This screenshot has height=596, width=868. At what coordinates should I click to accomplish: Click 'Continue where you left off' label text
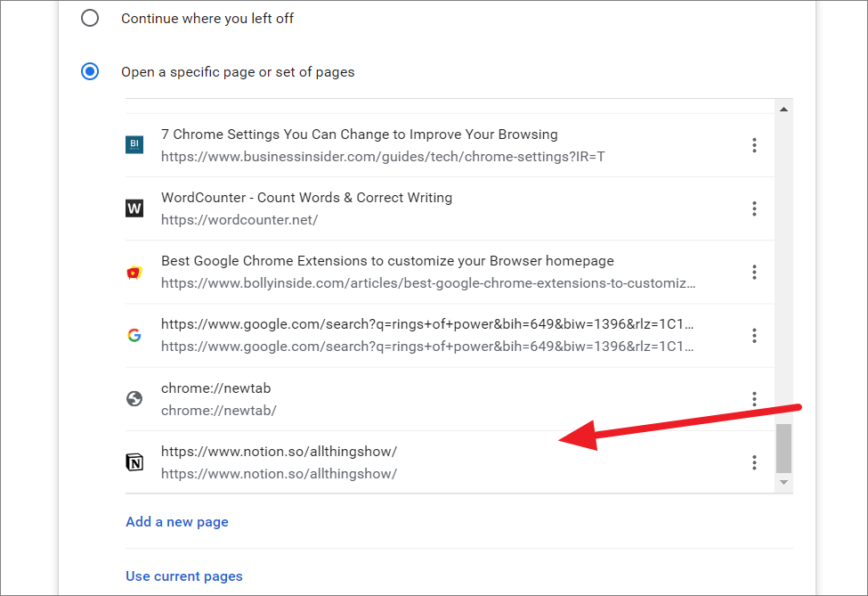tap(207, 19)
